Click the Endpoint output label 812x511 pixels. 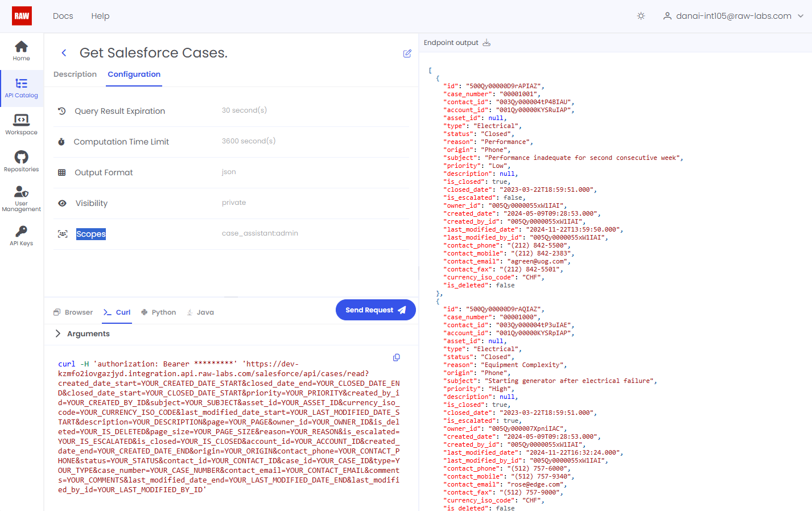click(451, 43)
